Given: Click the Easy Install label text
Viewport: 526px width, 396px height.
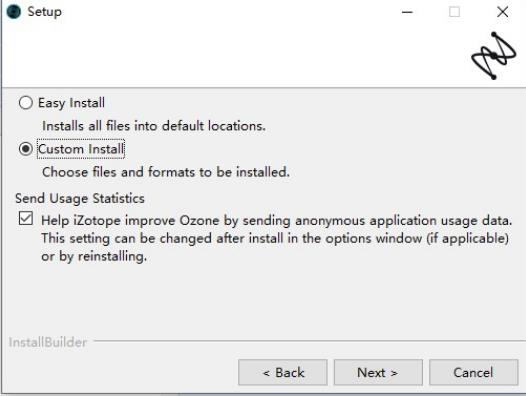Looking at the screenshot, I should click(x=71, y=103).
